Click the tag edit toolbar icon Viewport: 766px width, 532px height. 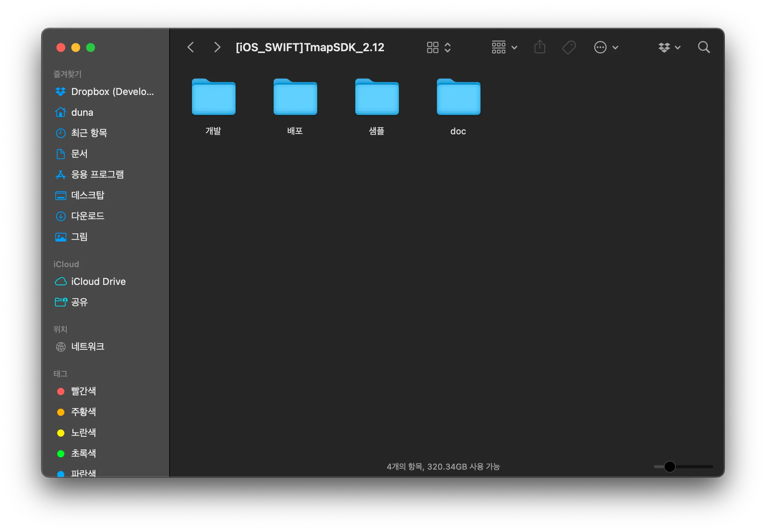point(569,47)
